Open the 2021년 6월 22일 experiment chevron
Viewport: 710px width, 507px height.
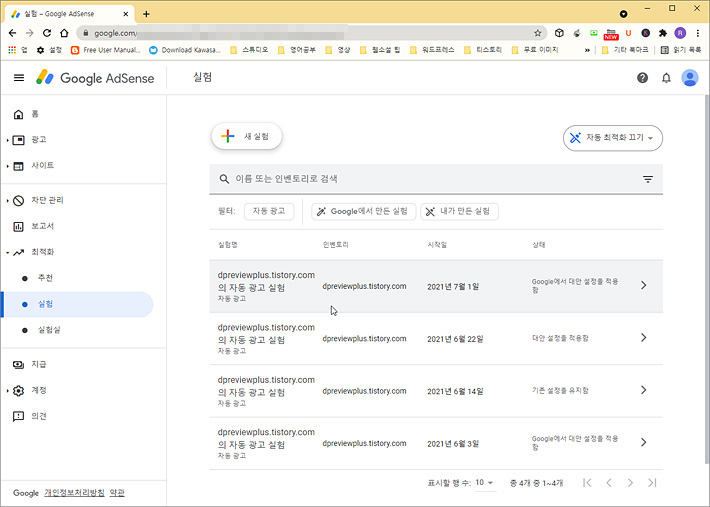643,338
